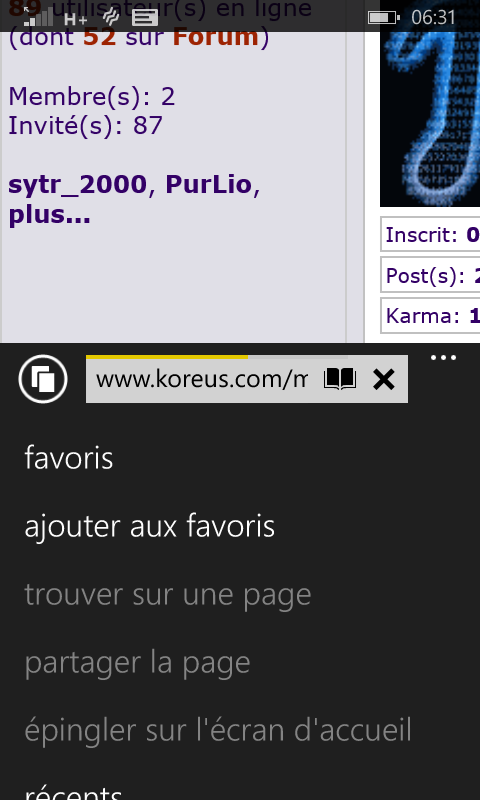The width and height of the screenshot is (480, 800).
Task: Select partager la page option
Action: click(x=137, y=663)
